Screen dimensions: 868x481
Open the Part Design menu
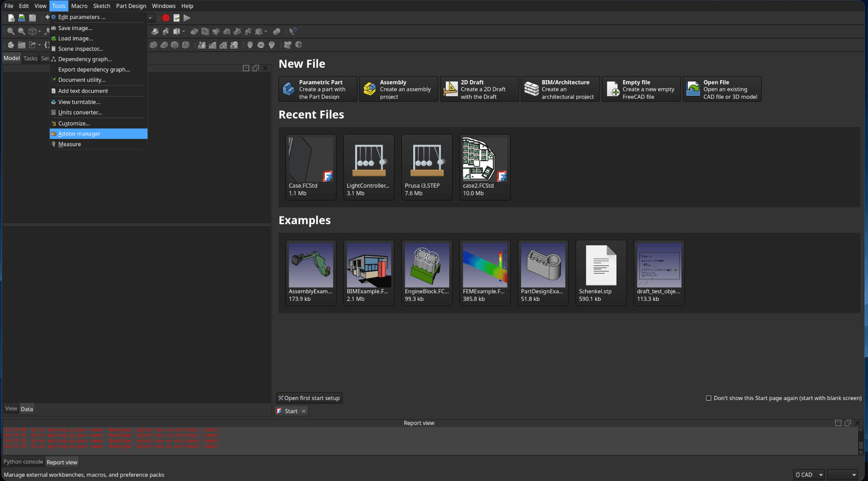click(131, 6)
